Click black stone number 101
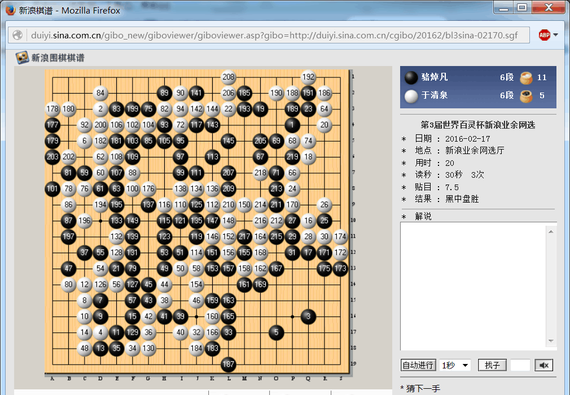 [x=52, y=189]
